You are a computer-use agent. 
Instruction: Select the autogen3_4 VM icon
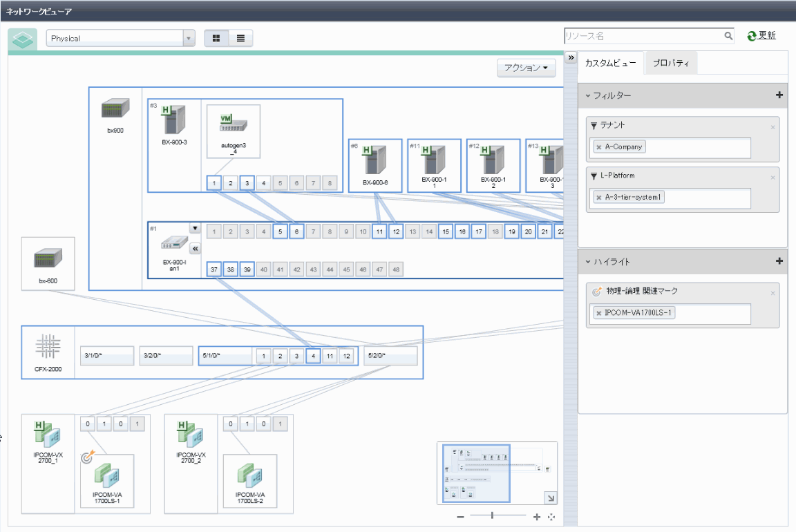pyautogui.click(x=234, y=122)
